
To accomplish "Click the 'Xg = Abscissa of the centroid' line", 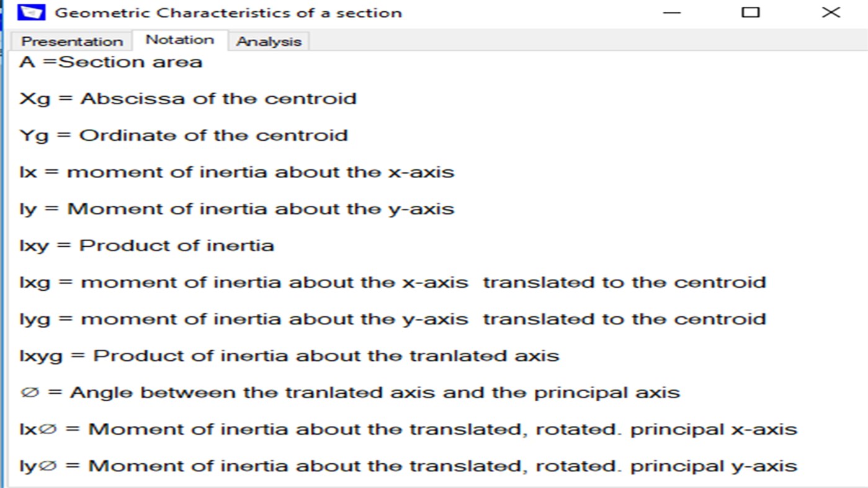I will click(x=188, y=98).
